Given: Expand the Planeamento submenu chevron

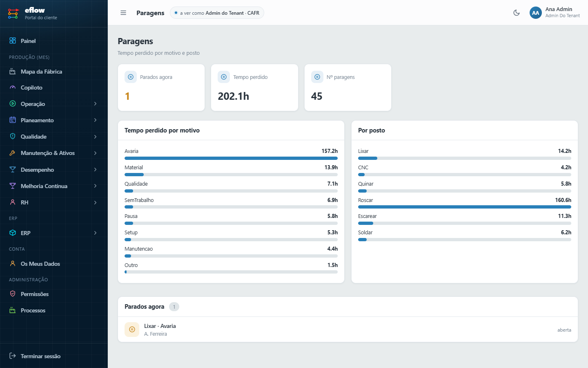Looking at the screenshot, I should pos(95,120).
